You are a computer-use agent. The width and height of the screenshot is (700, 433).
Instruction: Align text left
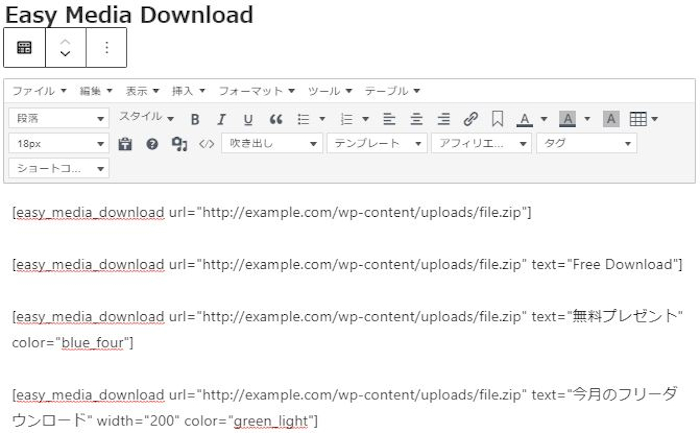(x=389, y=119)
